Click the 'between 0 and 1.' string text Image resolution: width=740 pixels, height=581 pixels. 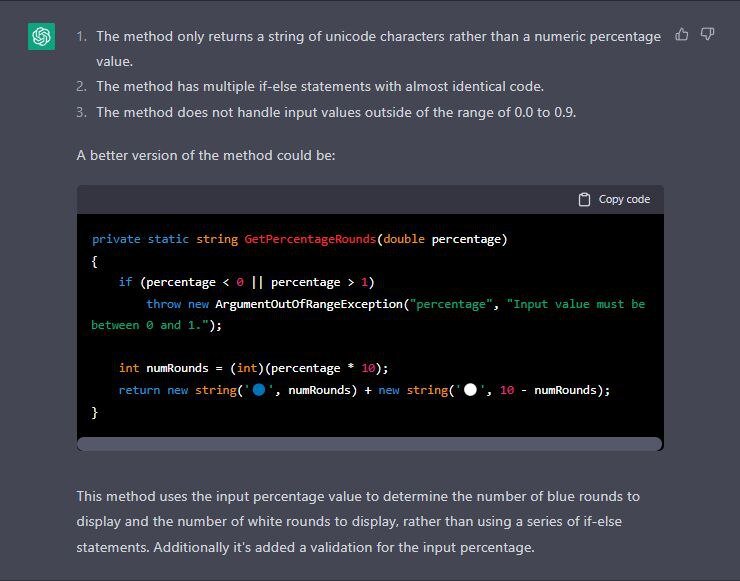[x=150, y=325]
